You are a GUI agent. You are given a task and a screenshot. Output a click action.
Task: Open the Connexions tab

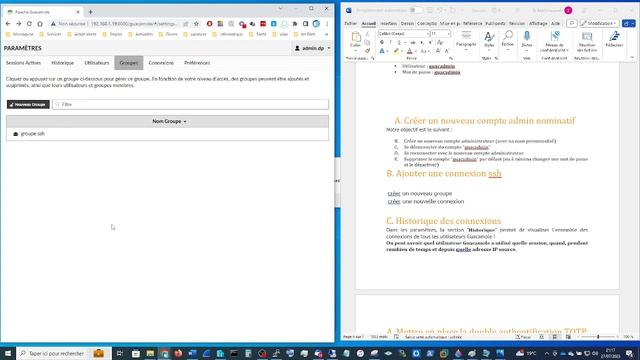[x=161, y=63]
